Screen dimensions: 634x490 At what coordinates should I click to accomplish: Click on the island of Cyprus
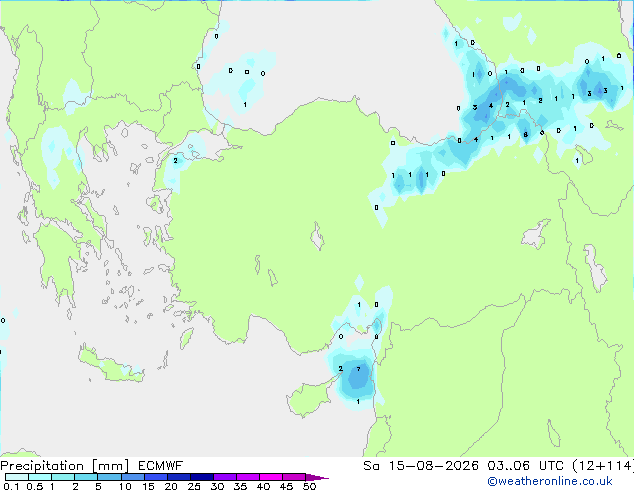[x=308, y=399]
